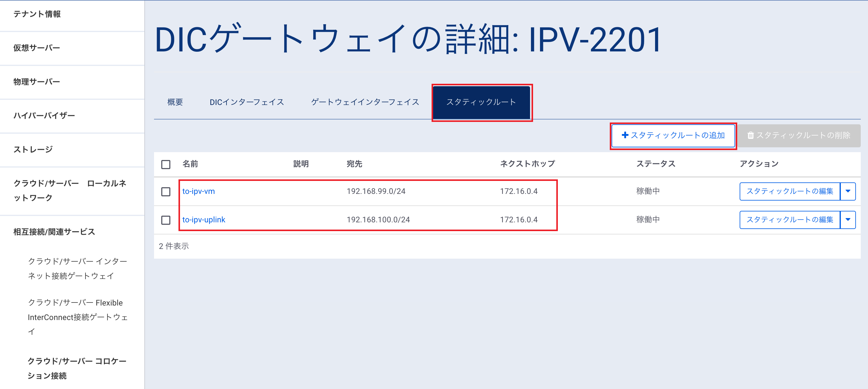Switch to the 概要 tab
This screenshot has width=868, height=389.
175,102
